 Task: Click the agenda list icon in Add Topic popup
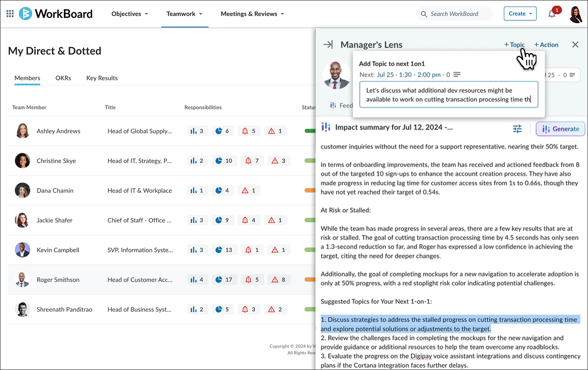(457, 74)
